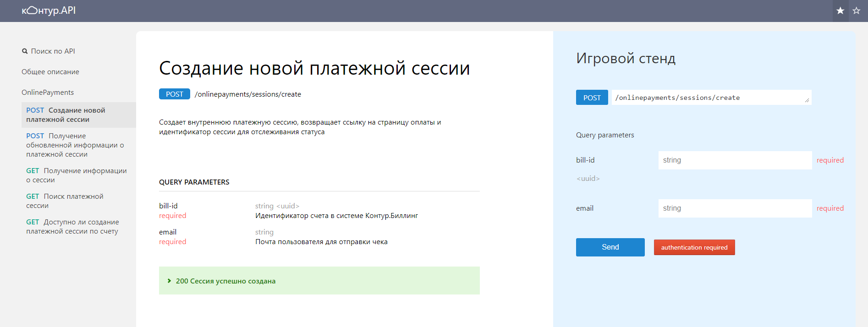Click the Игровой стенд heading
This screenshot has height=327, width=868.
tap(626, 59)
